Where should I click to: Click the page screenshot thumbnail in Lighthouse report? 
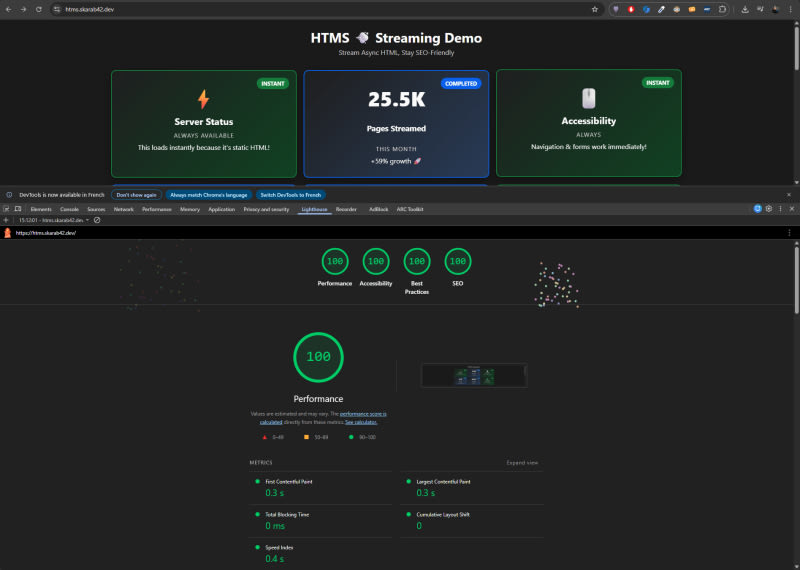(473, 376)
